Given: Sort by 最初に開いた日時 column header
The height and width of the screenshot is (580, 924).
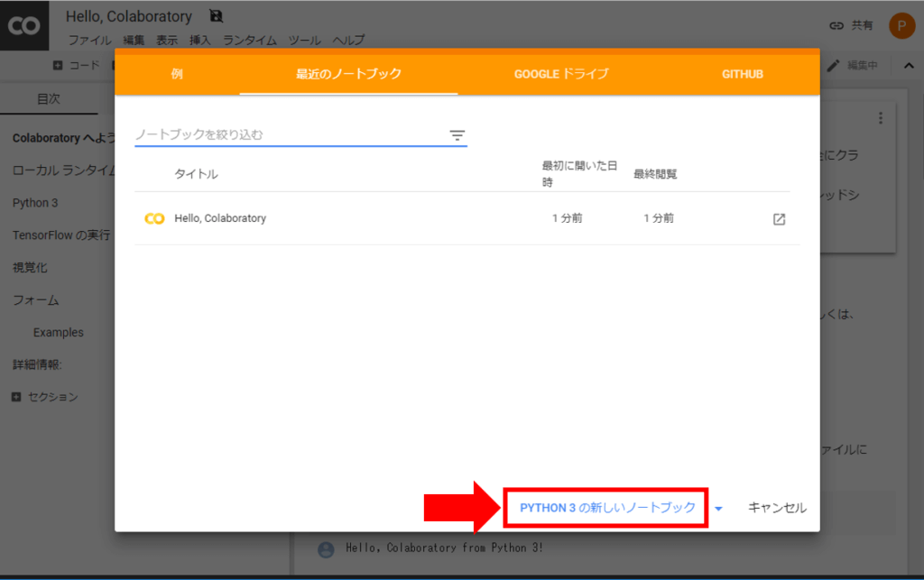Looking at the screenshot, I should pos(580,174).
